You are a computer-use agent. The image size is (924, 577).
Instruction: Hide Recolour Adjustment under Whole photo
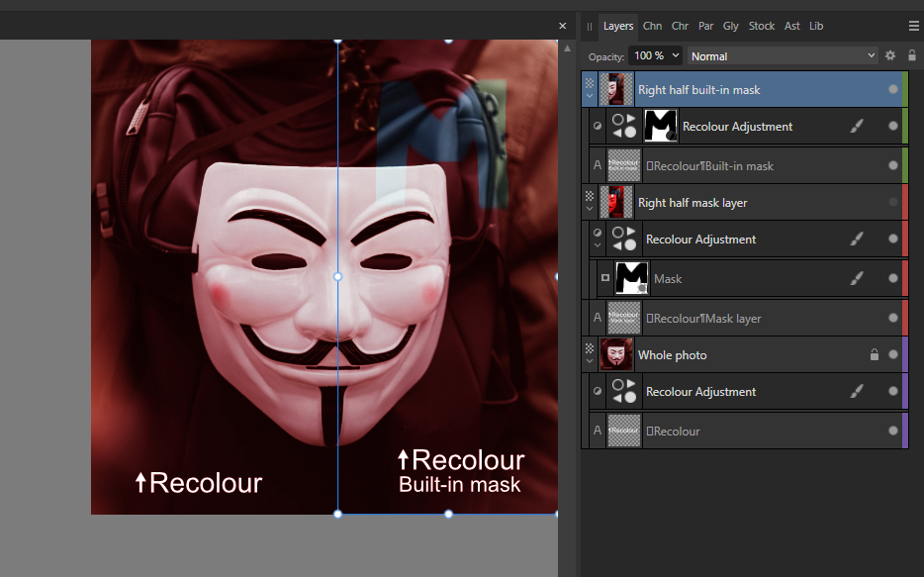[x=893, y=391]
